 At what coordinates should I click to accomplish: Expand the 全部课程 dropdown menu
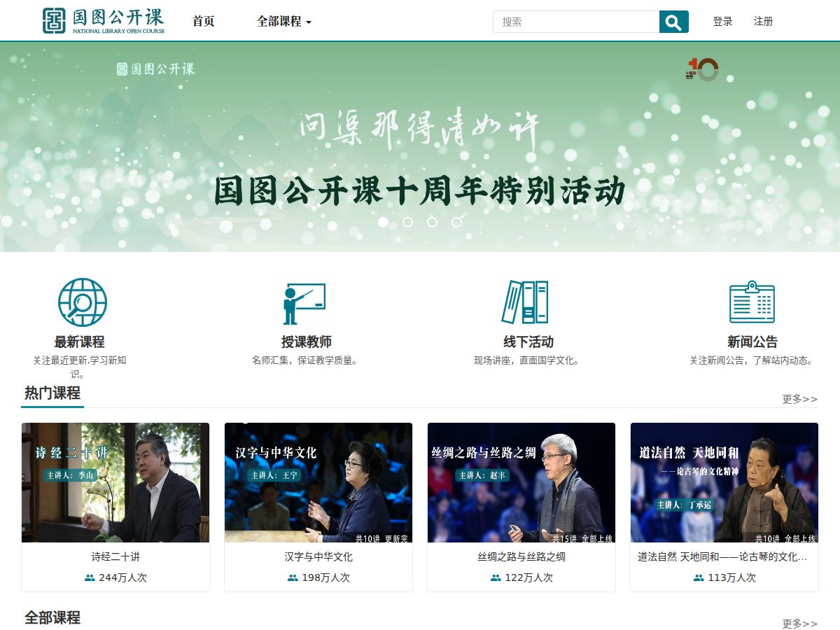tap(284, 22)
